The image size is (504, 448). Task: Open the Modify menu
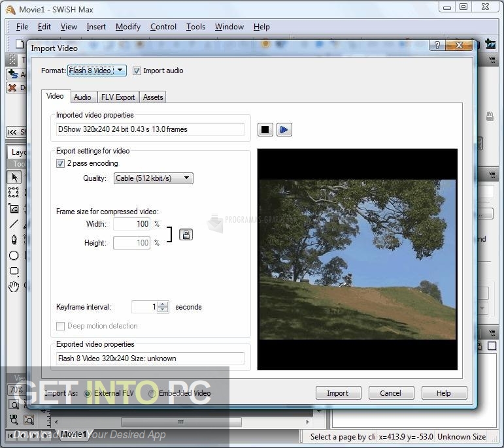[128, 27]
